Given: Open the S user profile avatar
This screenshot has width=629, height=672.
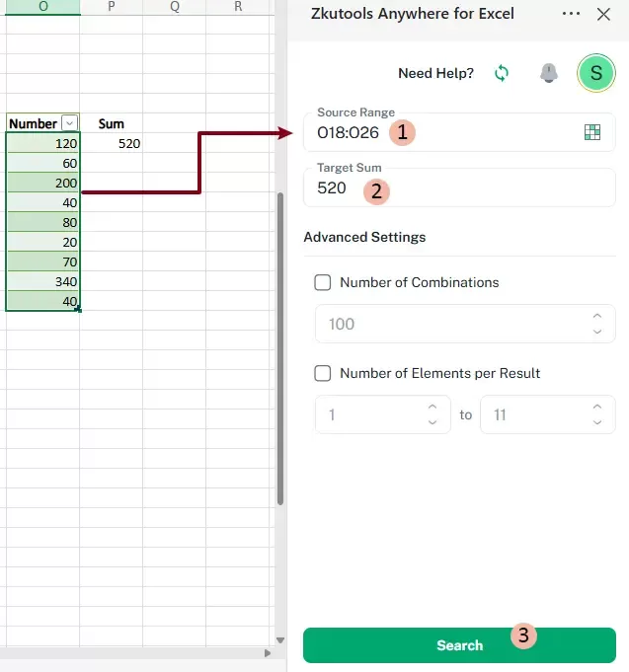Looking at the screenshot, I should [x=596, y=73].
